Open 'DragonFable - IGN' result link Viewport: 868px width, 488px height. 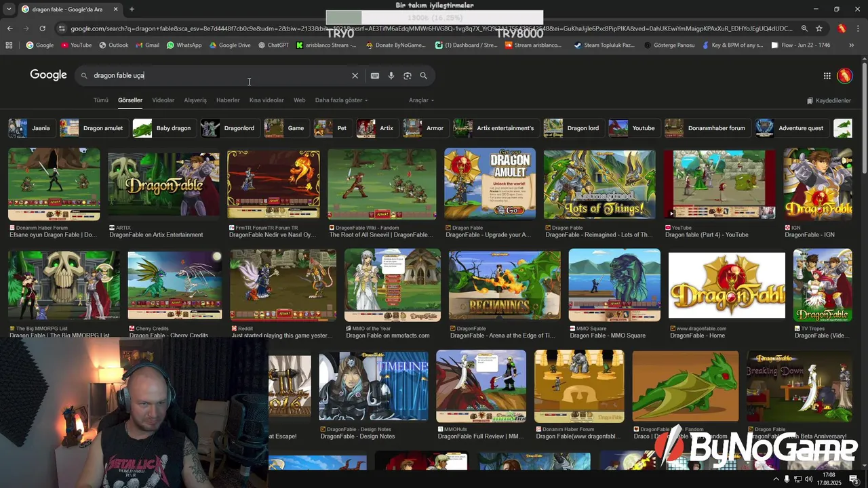coord(809,235)
